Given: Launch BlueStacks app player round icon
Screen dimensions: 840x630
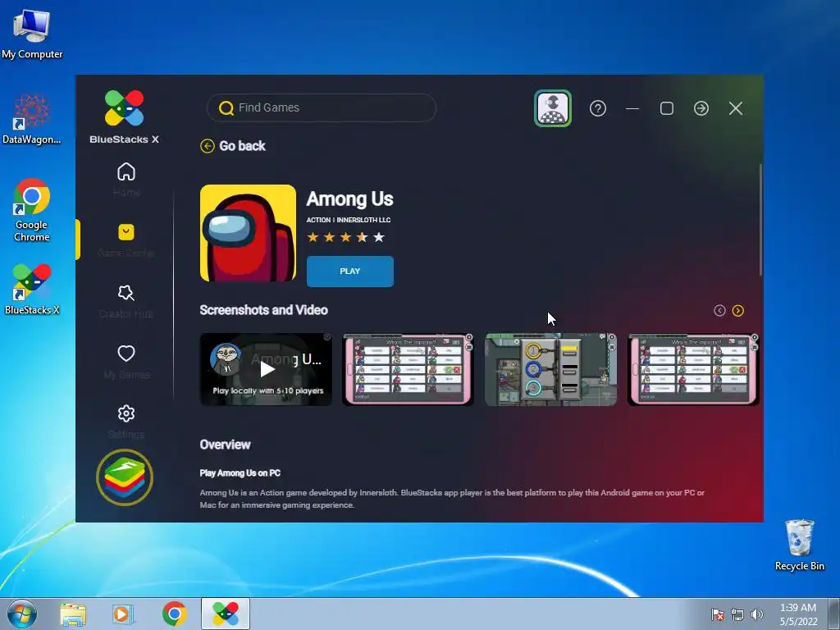Looking at the screenshot, I should point(125,477).
